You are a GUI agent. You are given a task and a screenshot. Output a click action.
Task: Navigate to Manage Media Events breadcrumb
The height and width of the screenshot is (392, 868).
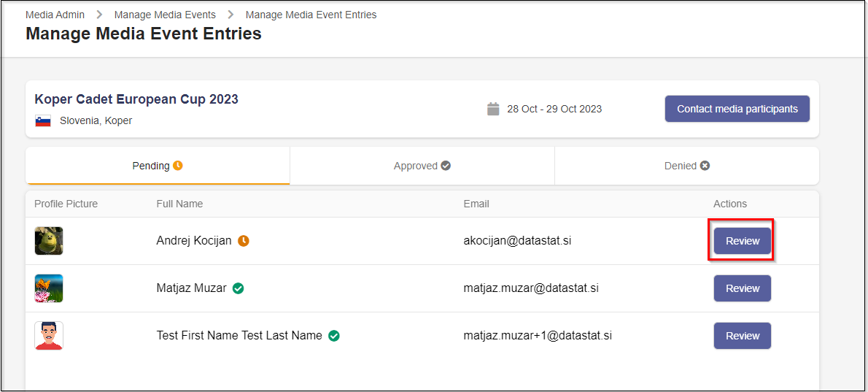click(165, 15)
